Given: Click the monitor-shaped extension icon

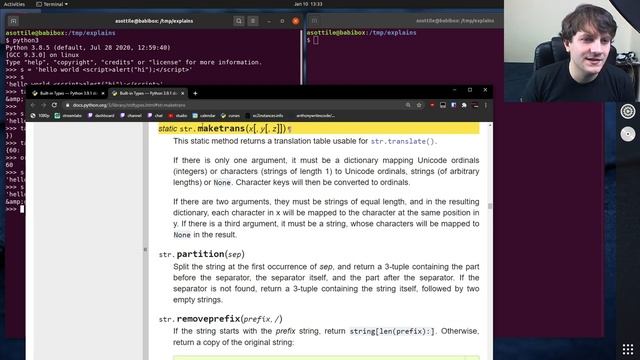Looking at the screenshot, I should click(443, 105).
